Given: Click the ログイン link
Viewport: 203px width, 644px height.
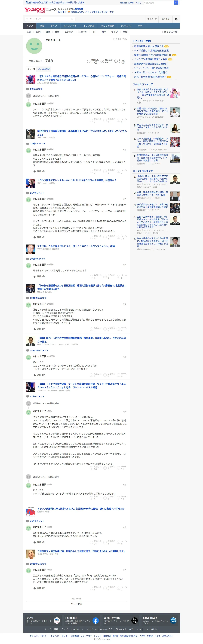Looking at the screenshot, I should (62, 12).
